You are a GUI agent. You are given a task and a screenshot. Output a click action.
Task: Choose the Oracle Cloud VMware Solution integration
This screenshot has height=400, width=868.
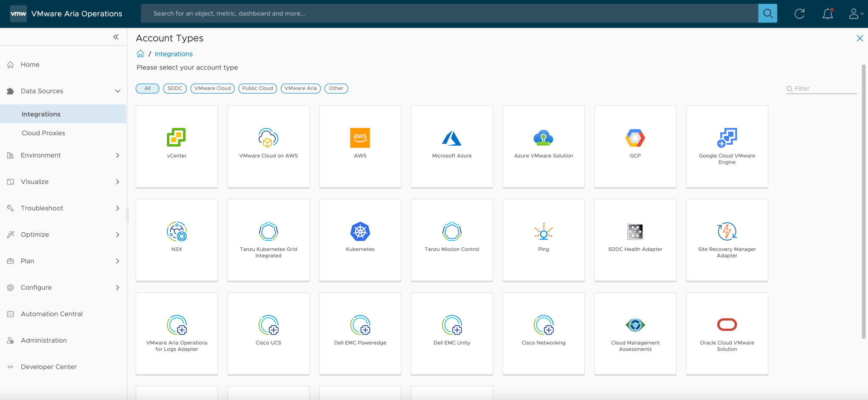[727, 333]
